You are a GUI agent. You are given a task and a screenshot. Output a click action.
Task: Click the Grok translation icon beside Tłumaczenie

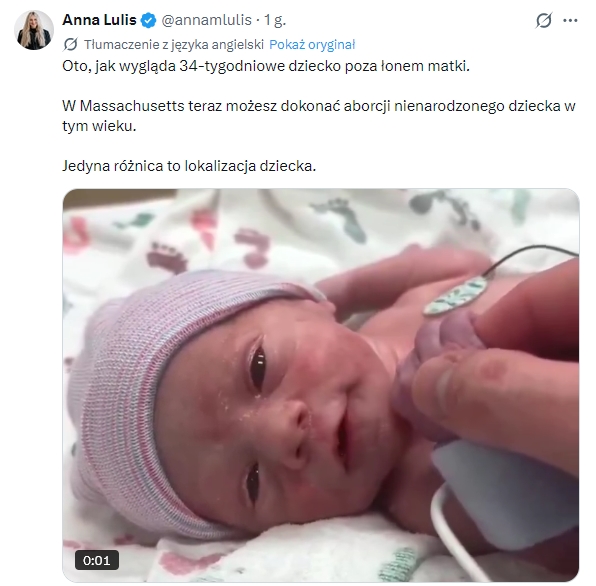click(x=70, y=44)
